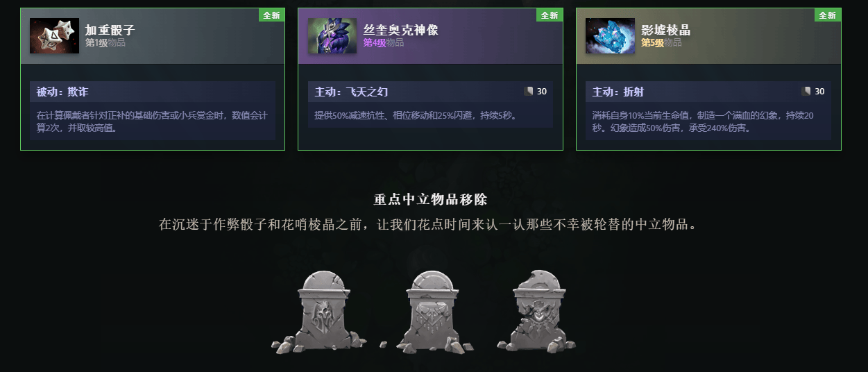Screen dimensions: 868x372
Task: Open the 加重骰子 item title
Action: 110,30
